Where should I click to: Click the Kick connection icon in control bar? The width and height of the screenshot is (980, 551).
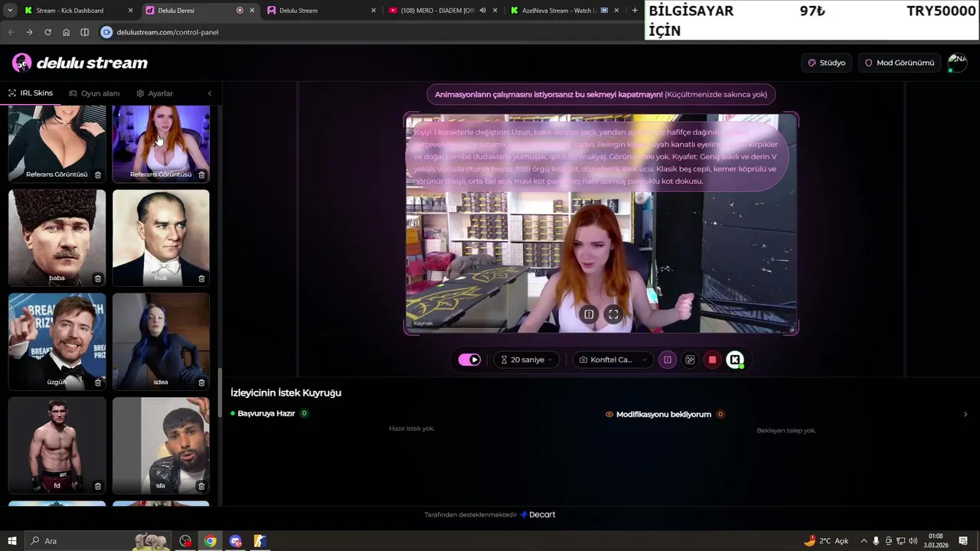pos(735,360)
